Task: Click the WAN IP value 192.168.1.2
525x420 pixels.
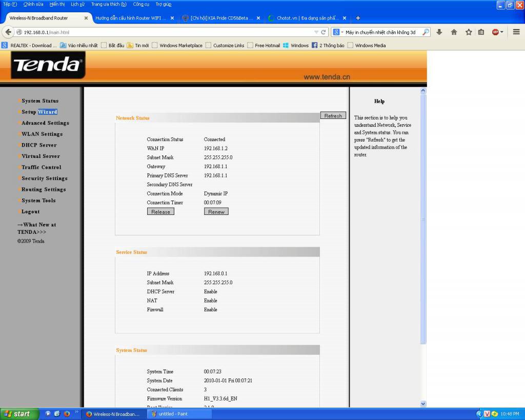Action: click(x=216, y=148)
